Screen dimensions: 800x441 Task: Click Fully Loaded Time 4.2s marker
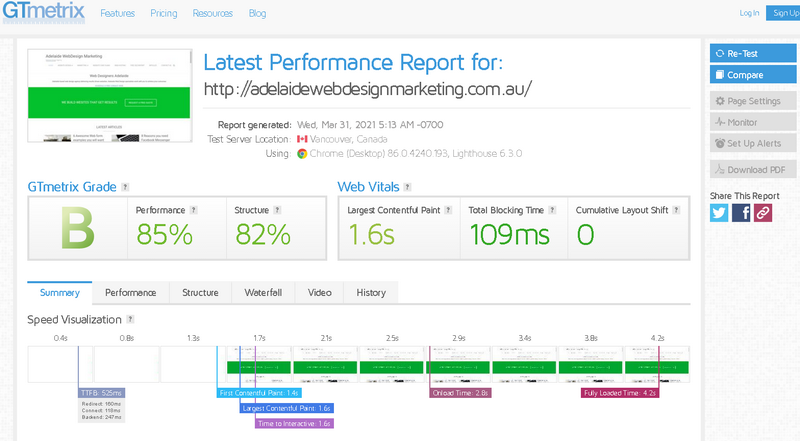[x=620, y=393]
